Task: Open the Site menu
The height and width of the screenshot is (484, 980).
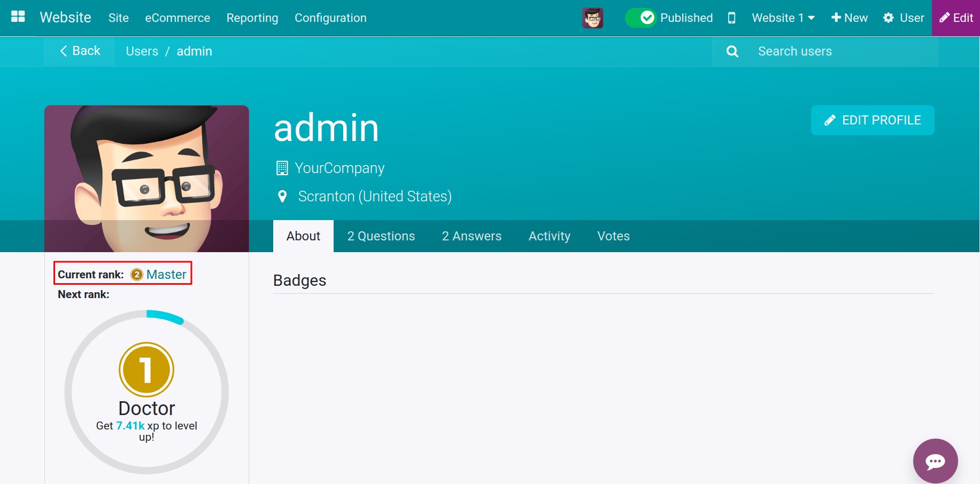Action: pos(119,18)
